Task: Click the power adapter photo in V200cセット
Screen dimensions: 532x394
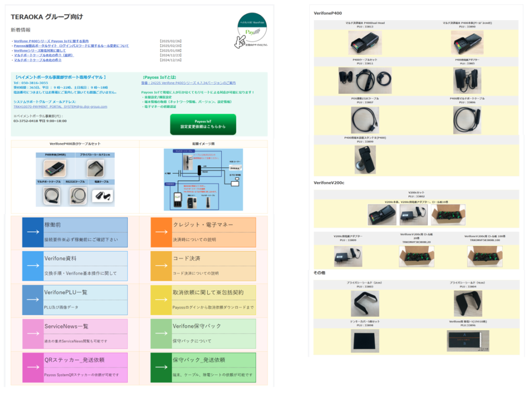Action: (414, 214)
